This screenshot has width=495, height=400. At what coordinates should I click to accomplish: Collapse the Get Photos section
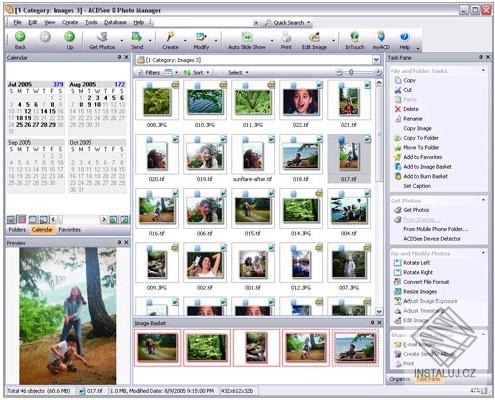pos(483,200)
